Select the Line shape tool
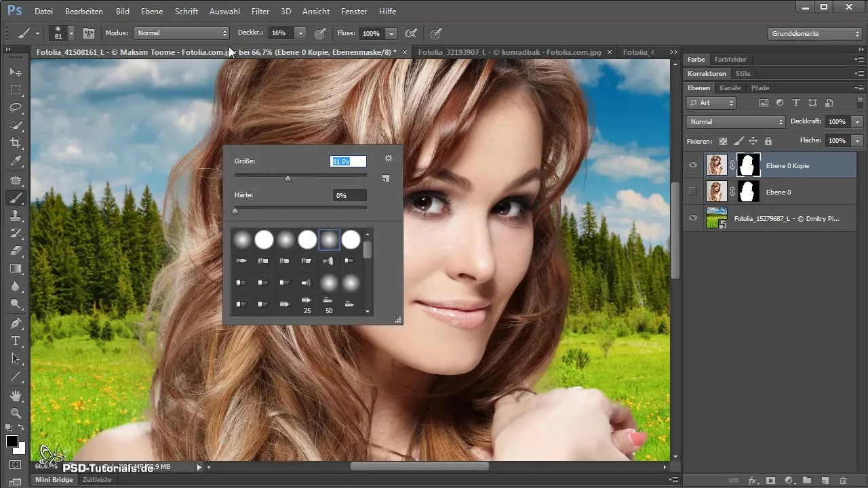This screenshot has height=488, width=868. pos(16,376)
